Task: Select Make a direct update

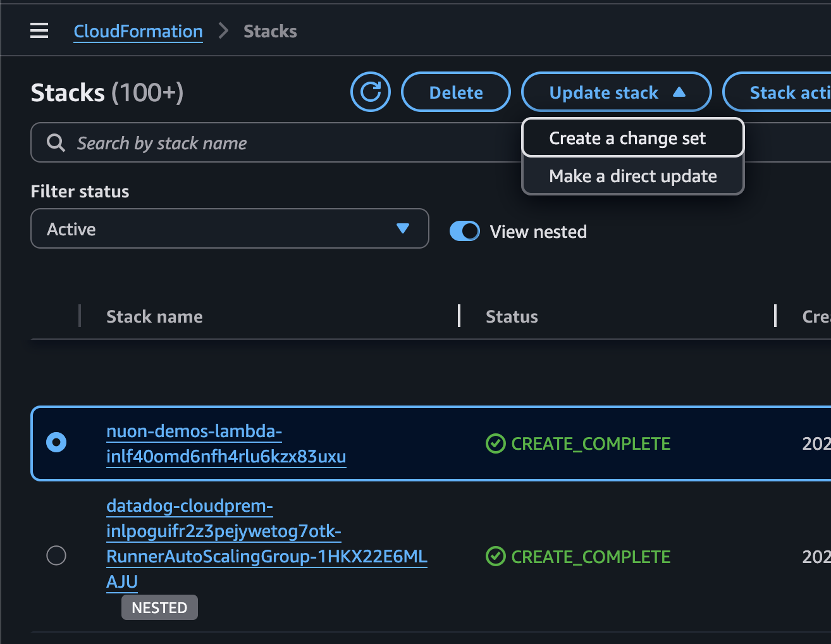Action: point(632,176)
